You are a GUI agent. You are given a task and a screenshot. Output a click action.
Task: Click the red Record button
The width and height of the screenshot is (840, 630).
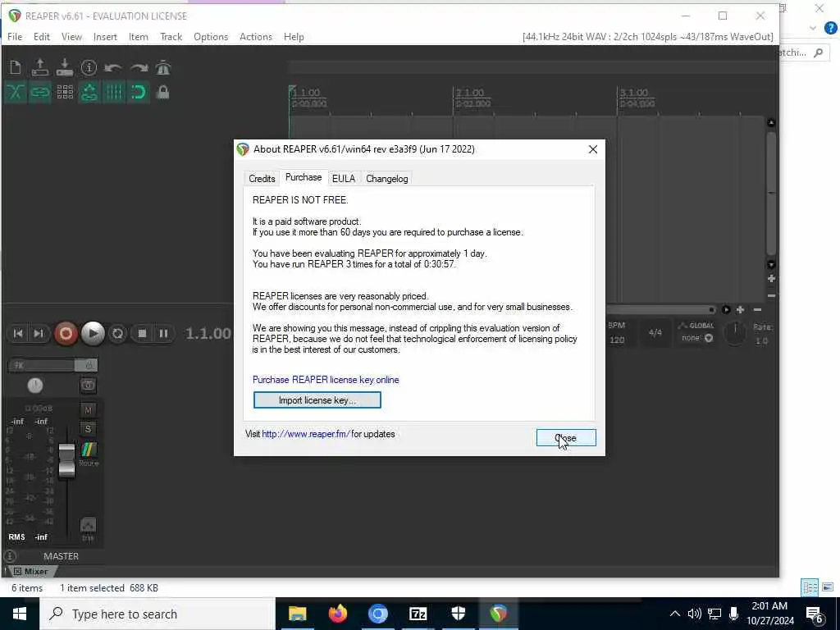pyautogui.click(x=66, y=334)
